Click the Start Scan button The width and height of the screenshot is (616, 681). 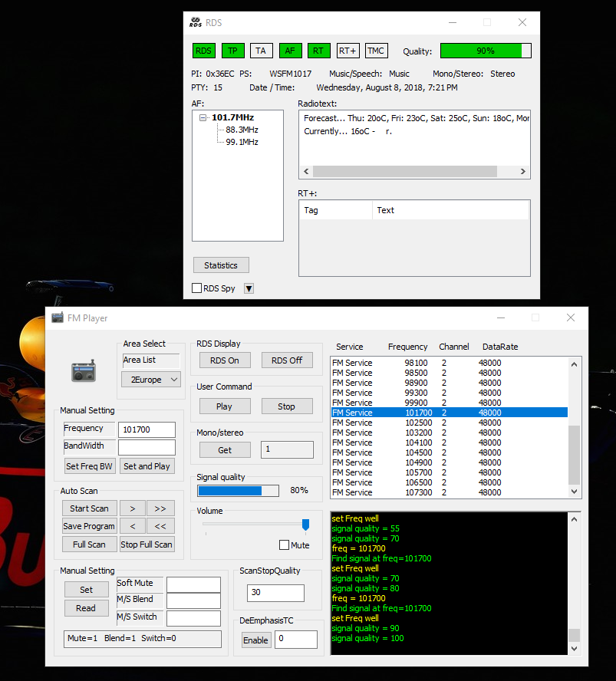click(x=89, y=508)
